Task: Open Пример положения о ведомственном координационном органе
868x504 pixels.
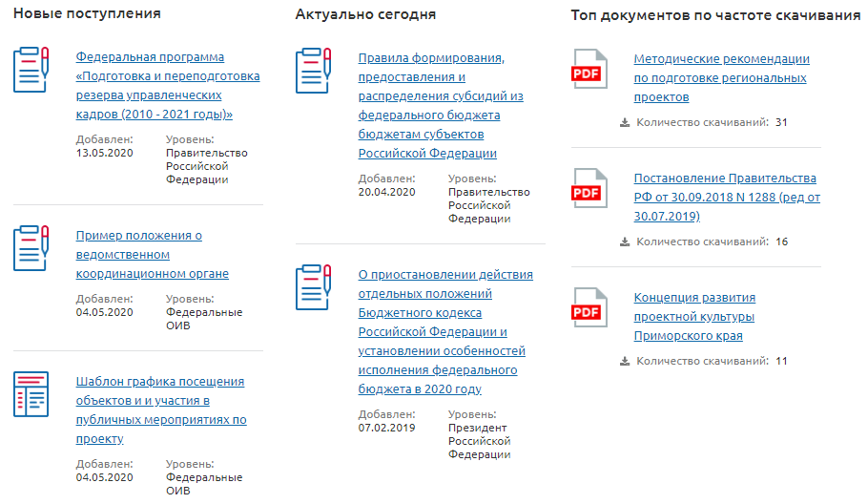Action: (x=152, y=255)
